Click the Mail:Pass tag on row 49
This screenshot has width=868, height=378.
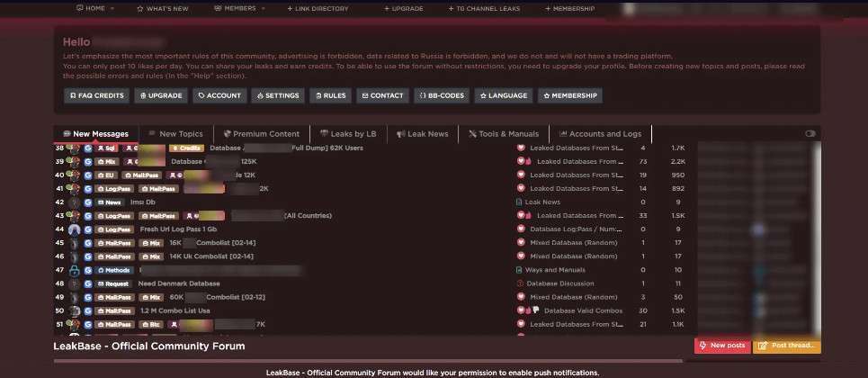114,297
